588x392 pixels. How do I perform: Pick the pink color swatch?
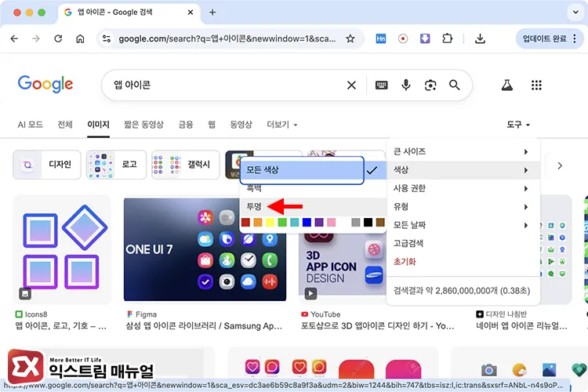pyautogui.click(x=331, y=223)
